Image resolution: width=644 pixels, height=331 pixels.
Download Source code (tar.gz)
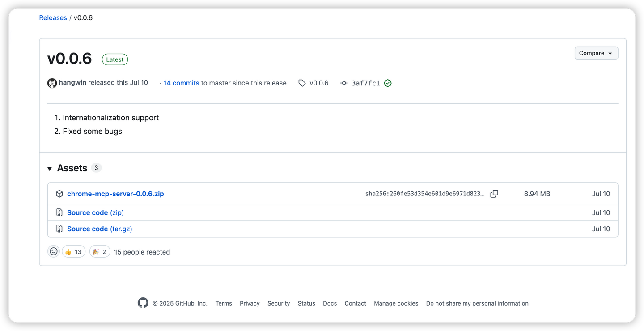(x=99, y=229)
